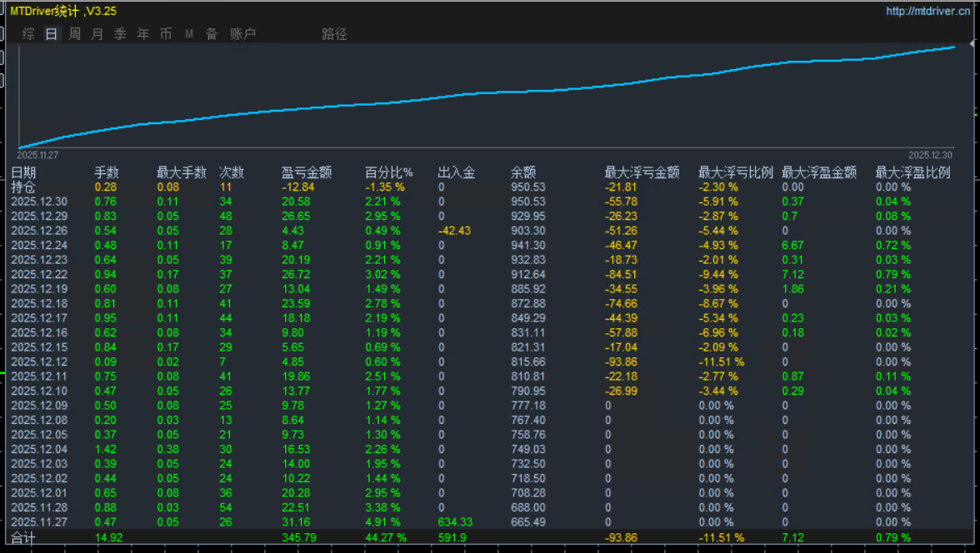Open the 备 notes tab
This screenshot has height=553, width=980.
click(x=212, y=34)
